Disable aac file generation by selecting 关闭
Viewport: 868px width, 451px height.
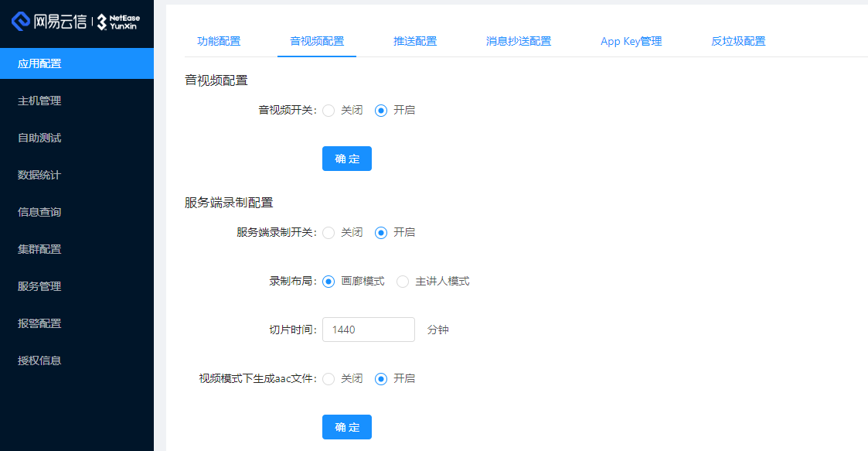point(329,379)
